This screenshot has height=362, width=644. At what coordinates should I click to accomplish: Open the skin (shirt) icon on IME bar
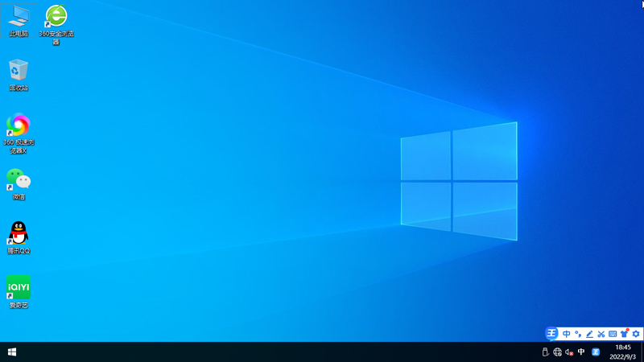pos(625,334)
